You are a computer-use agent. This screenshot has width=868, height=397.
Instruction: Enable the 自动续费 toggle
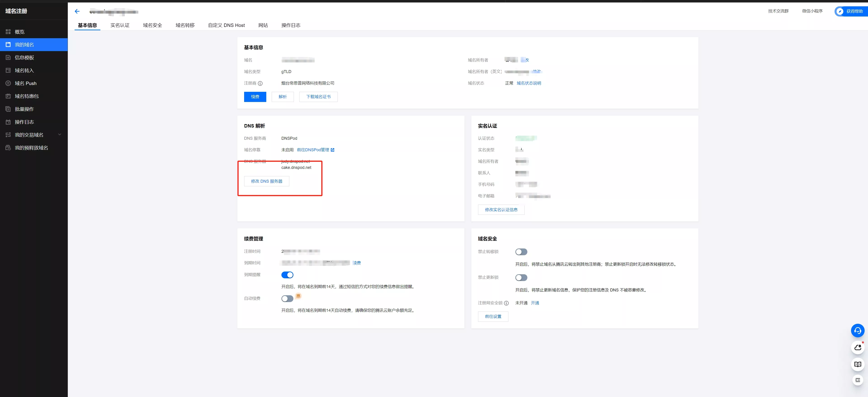pos(287,299)
